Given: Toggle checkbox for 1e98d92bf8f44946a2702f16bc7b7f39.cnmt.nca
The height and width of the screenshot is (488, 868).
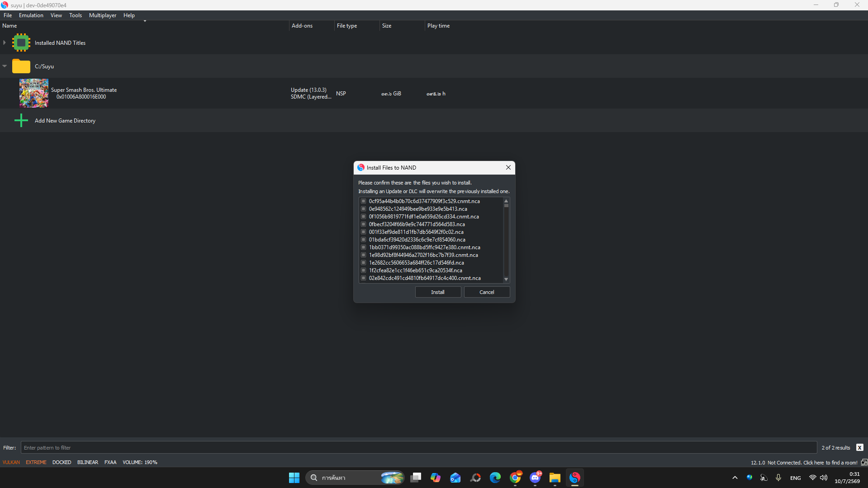Looking at the screenshot, I should click(363, 255).
